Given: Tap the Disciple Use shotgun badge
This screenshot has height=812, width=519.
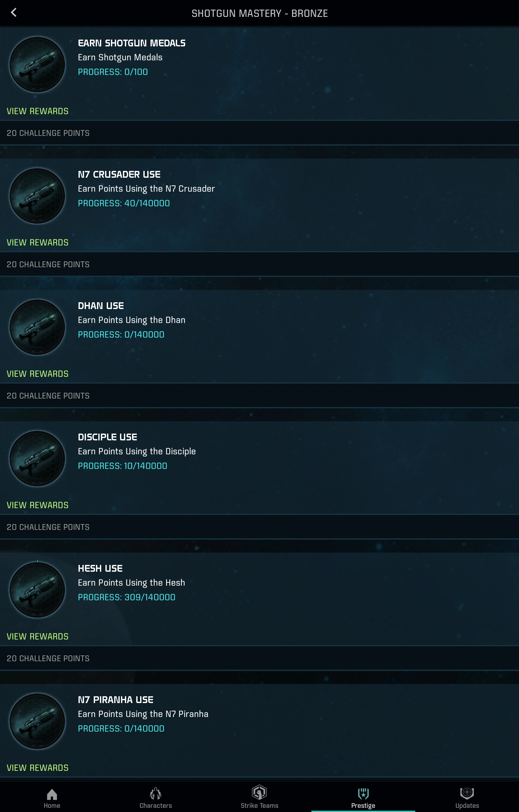Looking at the screenshot, I should click(37, 459).
